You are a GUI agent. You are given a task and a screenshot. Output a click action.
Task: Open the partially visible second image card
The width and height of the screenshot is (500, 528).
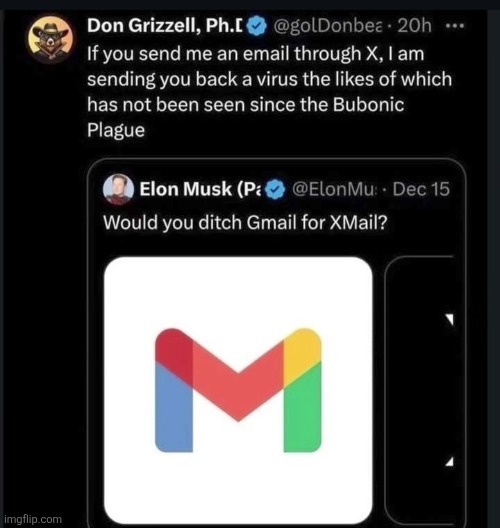point(419,390)
